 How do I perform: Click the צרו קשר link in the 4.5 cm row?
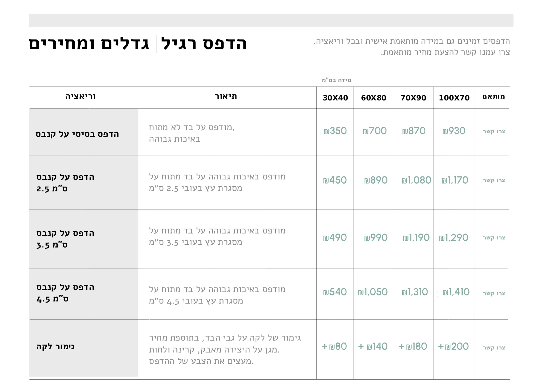tap(494, 293)
